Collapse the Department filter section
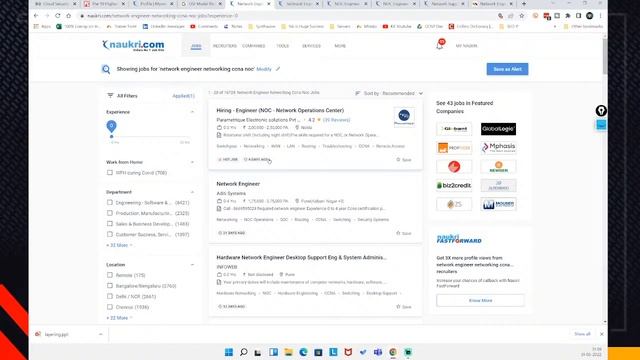 (192, 192)
